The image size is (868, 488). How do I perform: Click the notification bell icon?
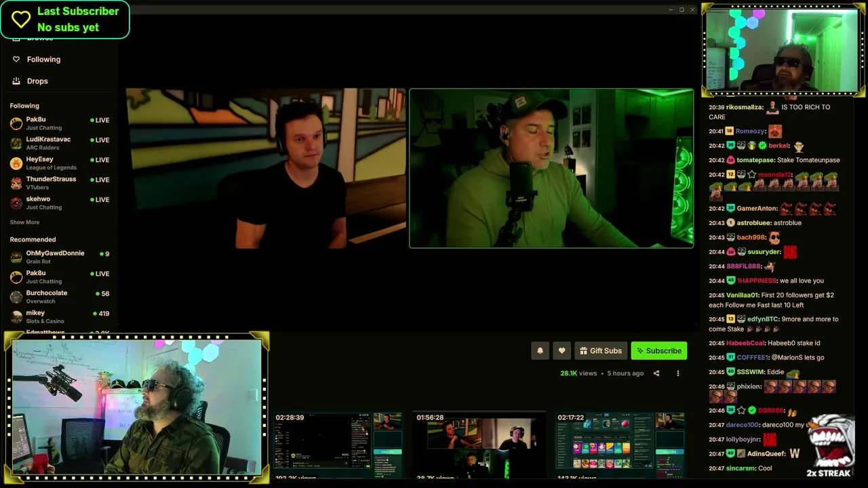(x=540, y=350)
